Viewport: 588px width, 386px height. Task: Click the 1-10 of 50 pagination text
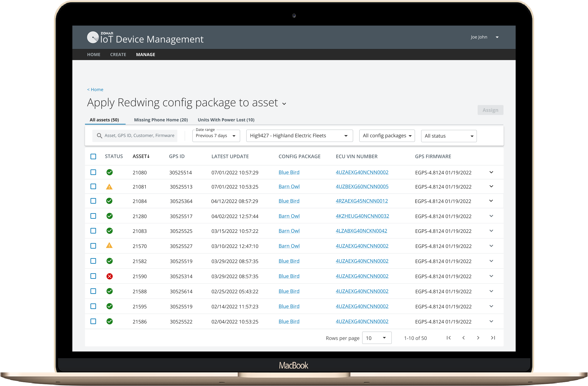coord(415,338)
